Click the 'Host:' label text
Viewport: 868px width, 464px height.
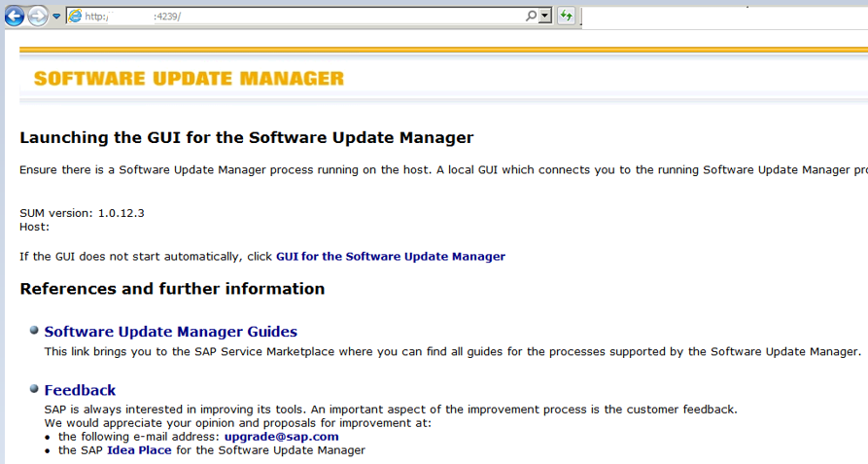34,227
